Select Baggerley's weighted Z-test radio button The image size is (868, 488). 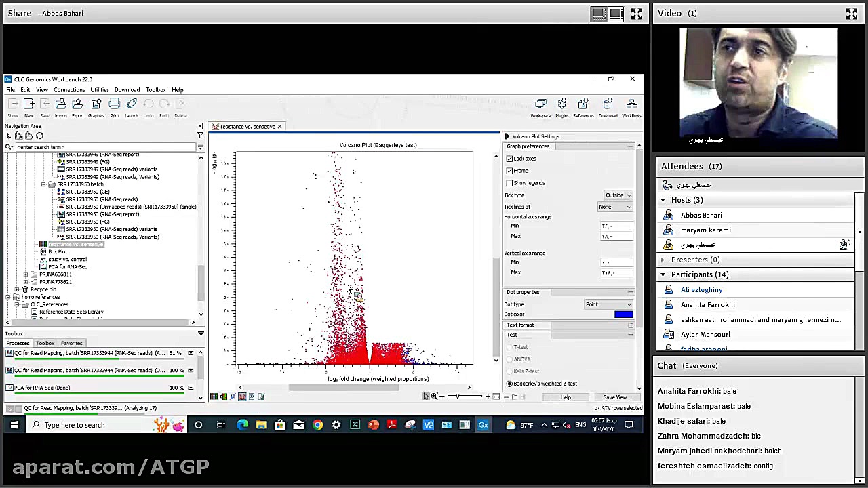click(x=509, y=384)
